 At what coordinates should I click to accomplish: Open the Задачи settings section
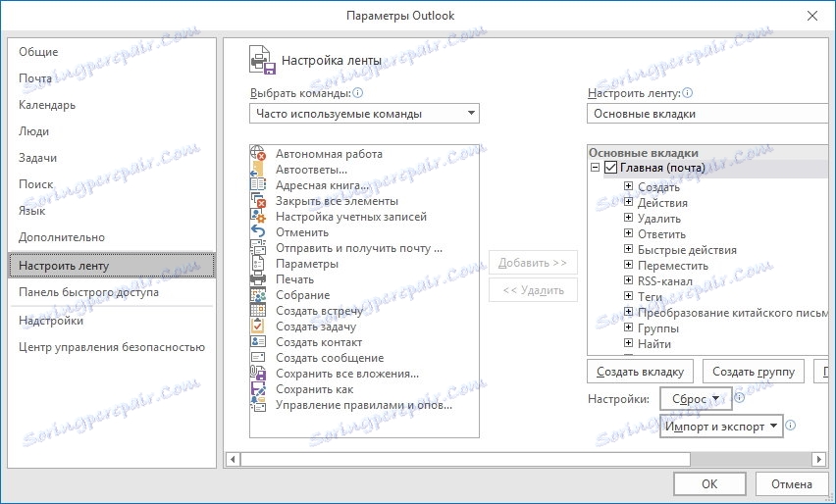(x=37, y=158)
